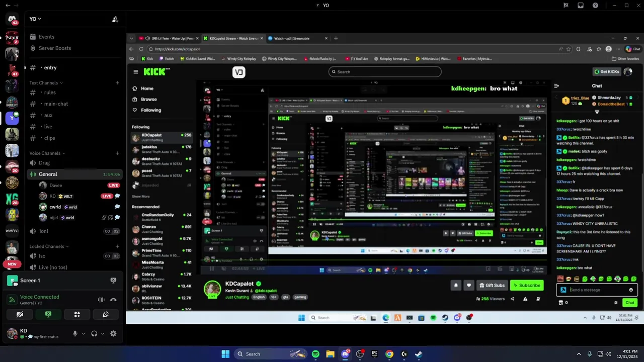
Task: Click the Windows taskbar Search box
Action: tap(271, 354)
